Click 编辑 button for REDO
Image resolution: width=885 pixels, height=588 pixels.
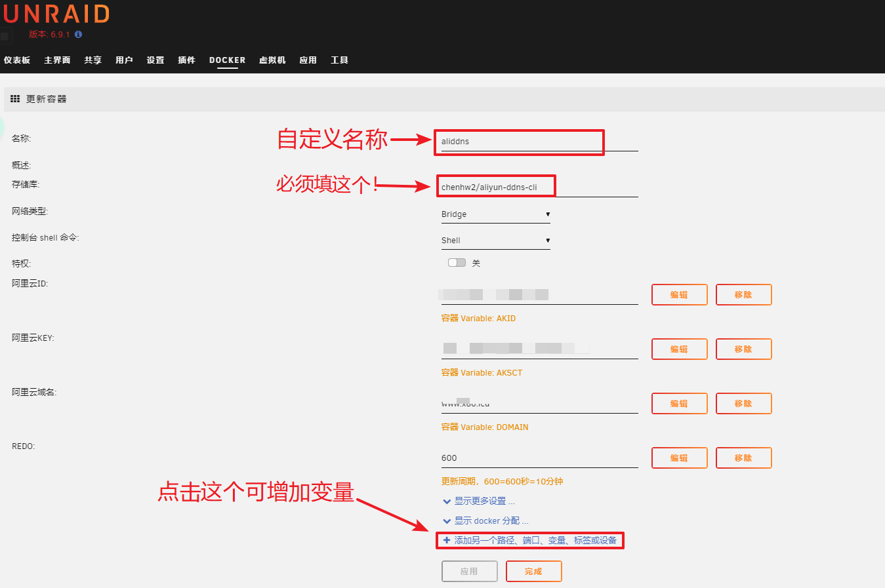(x=680, y=458)
